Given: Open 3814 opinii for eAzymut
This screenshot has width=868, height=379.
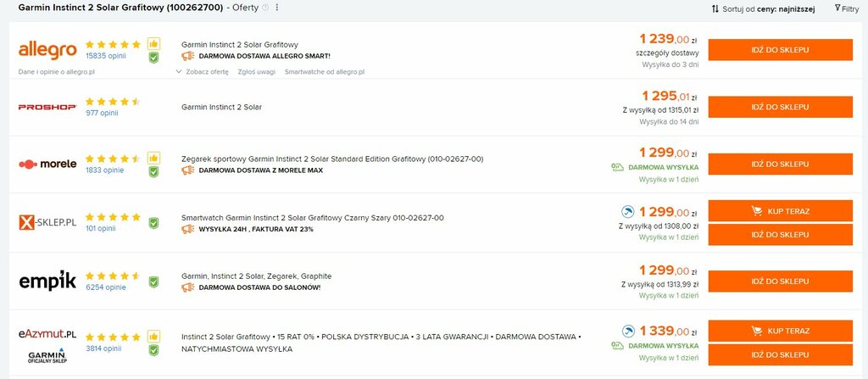Looking at the screenshot, I should [103, 348].
